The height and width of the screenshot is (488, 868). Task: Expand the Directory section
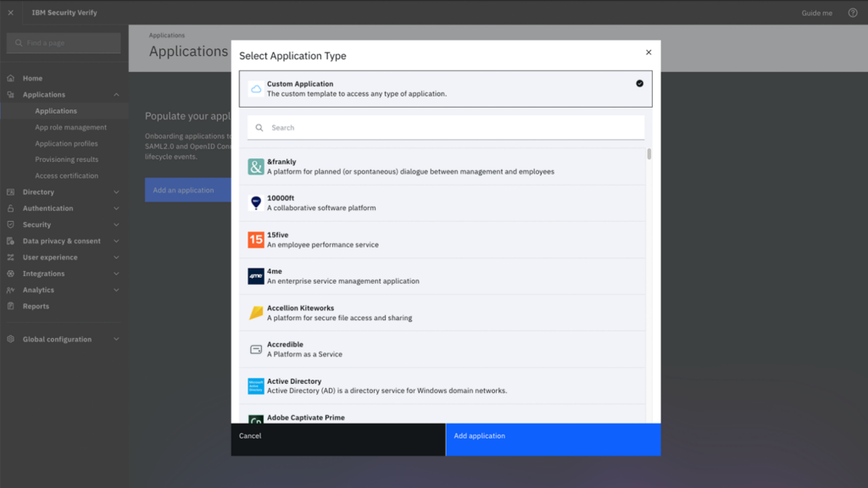pyautogui.click(x=64, y=191)
